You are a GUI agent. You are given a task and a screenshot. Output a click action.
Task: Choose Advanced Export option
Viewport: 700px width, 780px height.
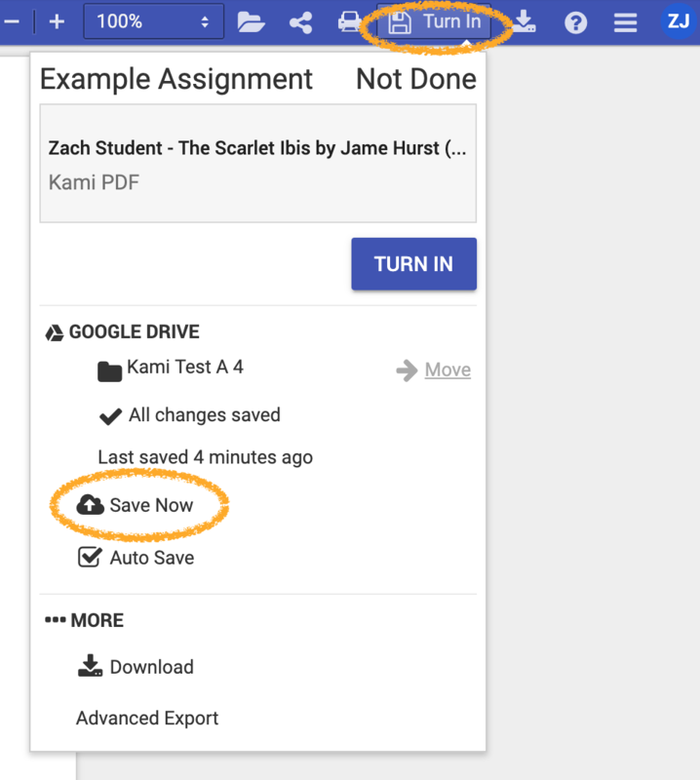pyautogui.click(x=147, y=718)
